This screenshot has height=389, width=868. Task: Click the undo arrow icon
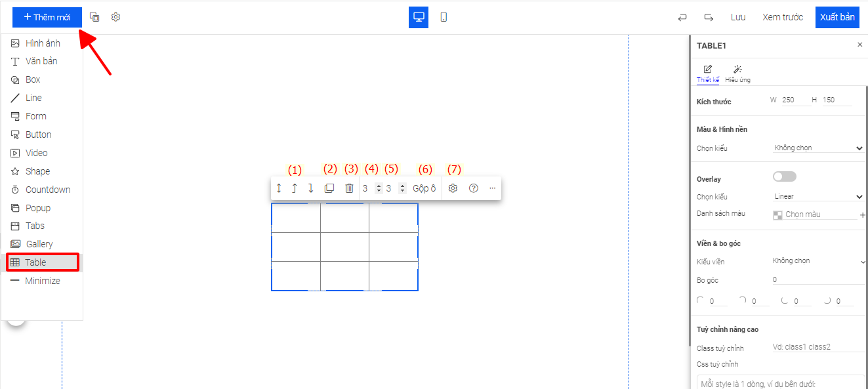pyautogui.click(x=682, y=18)
